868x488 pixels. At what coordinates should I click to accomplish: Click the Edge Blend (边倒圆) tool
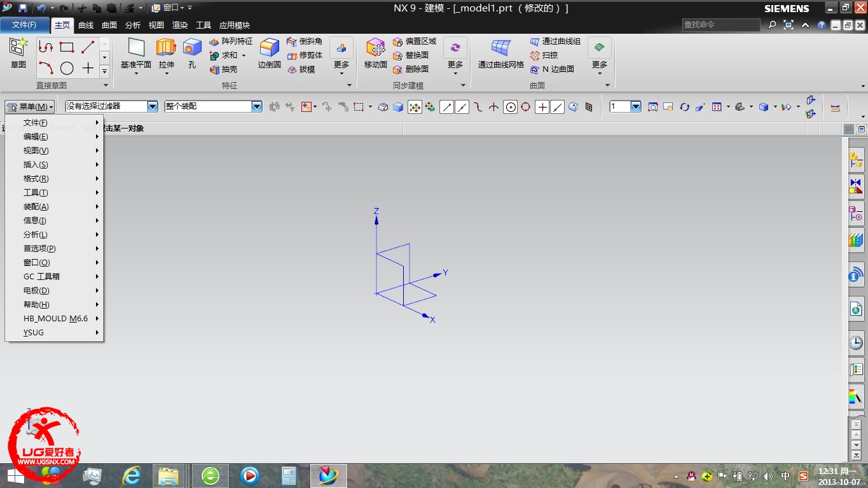tap(270, 53)
